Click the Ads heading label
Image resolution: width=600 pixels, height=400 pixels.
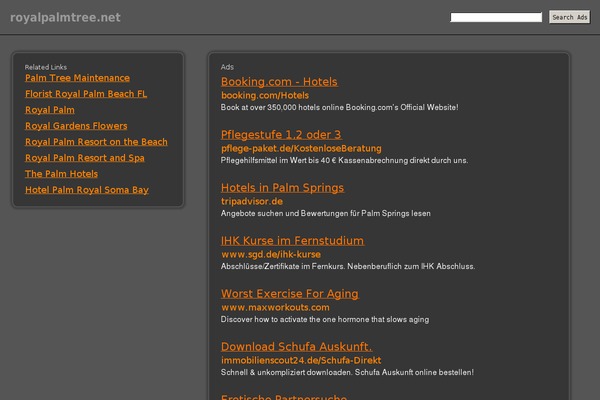tap(227, 67)
